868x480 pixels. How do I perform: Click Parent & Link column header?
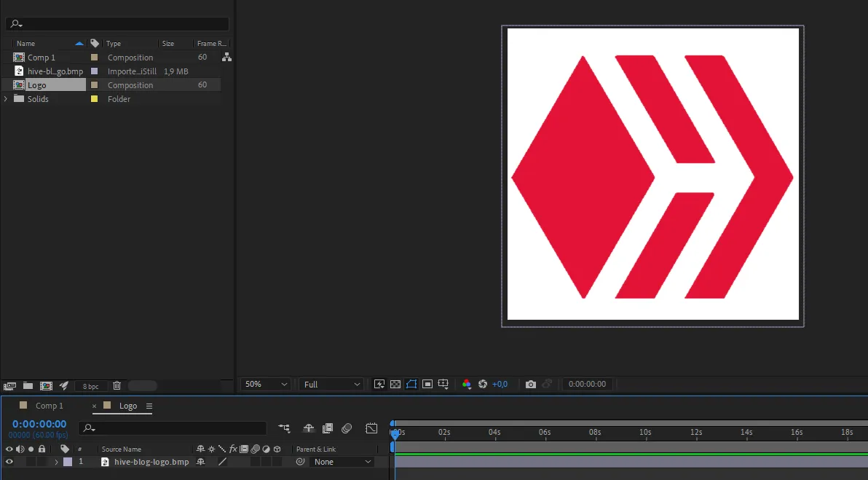[x=316, y=449]
